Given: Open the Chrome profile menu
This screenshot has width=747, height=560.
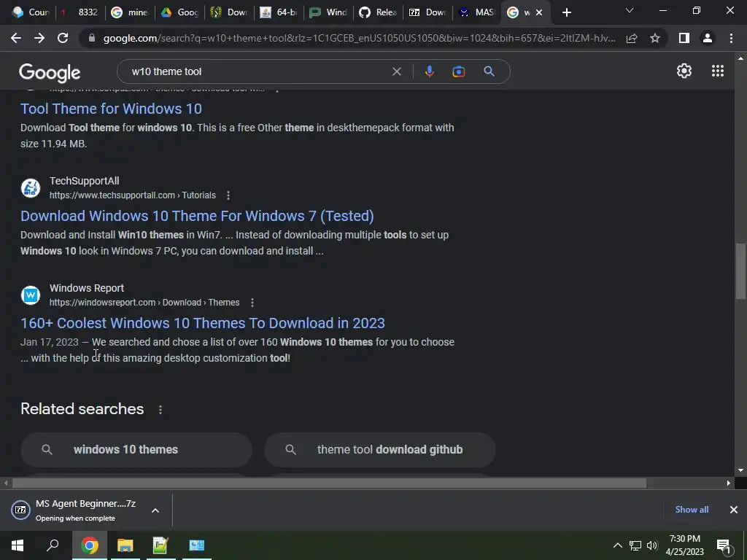Looking at the screenshot, I should (x=708, y=38).
